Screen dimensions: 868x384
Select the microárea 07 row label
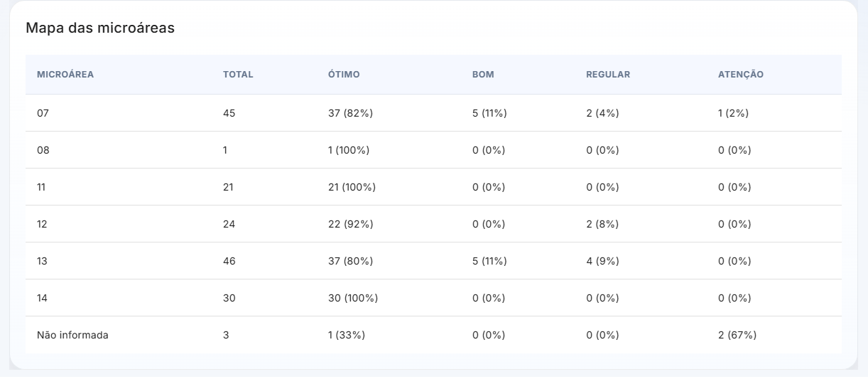tap(43, 113)
